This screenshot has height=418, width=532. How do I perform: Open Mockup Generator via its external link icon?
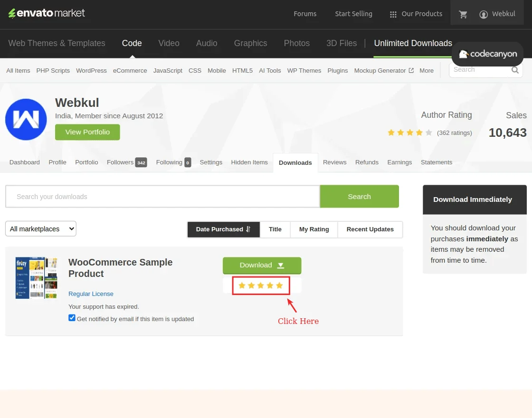coord(411,70)
